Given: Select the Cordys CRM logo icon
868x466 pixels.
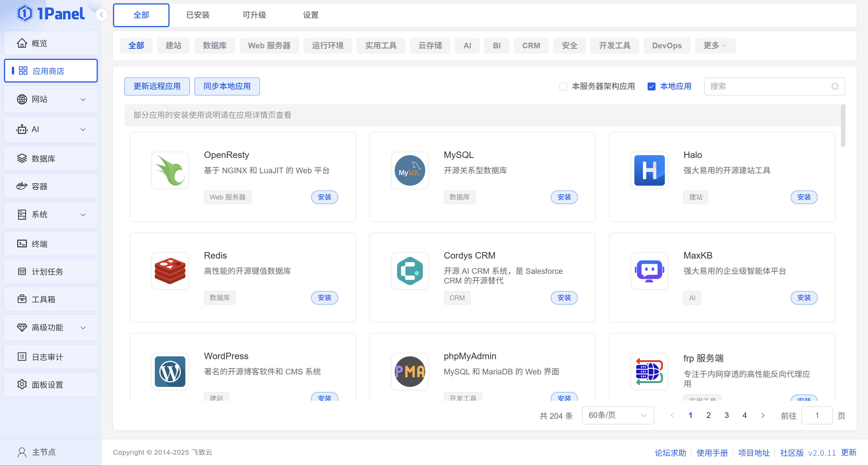Looking at the screenshot, I should [x=409, y=270].
